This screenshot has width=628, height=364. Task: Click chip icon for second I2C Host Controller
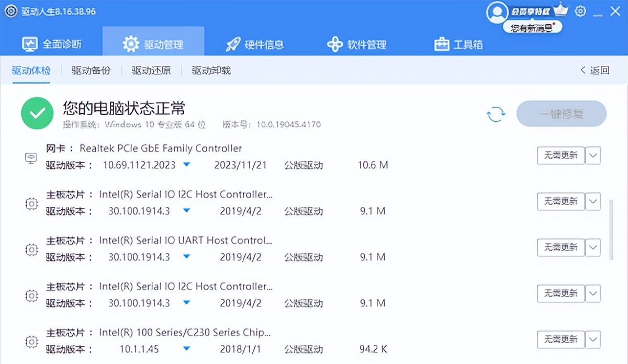point(31,295)
